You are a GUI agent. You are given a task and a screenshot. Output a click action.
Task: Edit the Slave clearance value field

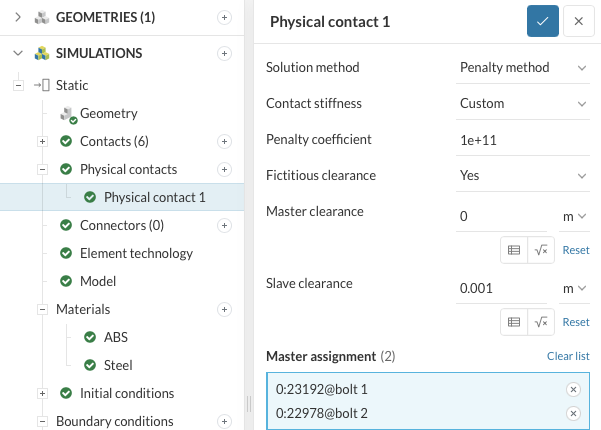(501, 289)
